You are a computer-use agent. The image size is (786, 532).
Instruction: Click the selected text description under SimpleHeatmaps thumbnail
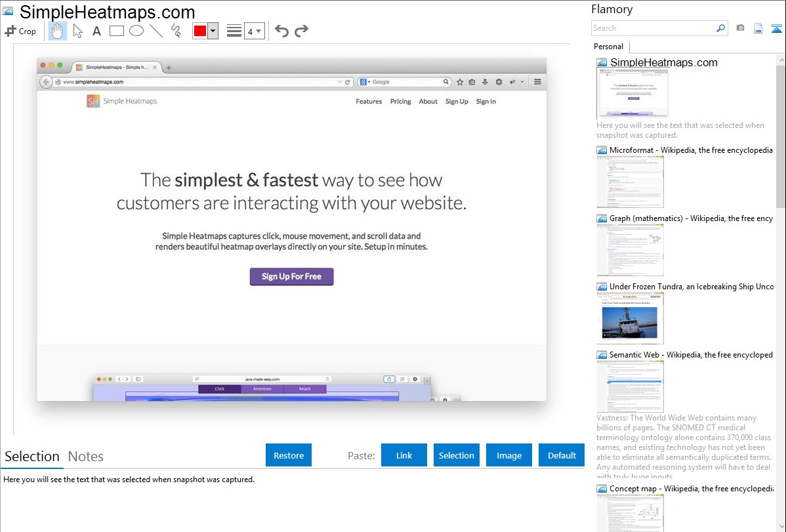pos(680,130)
